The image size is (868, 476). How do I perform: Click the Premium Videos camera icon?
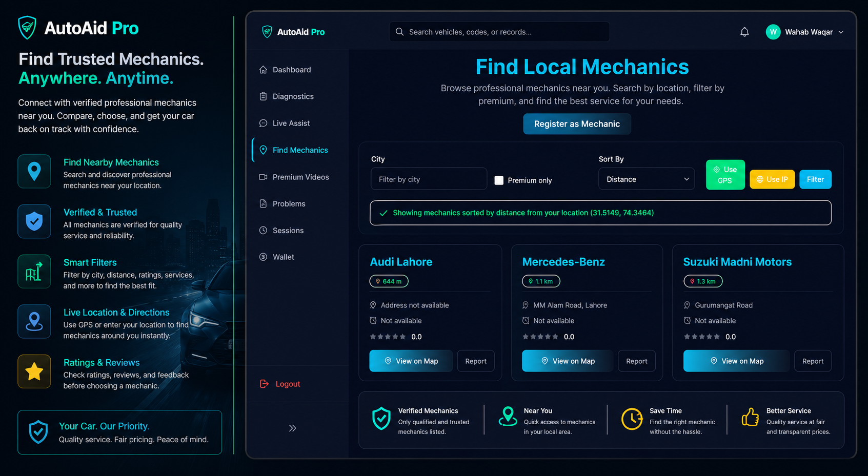click(263, 177)
